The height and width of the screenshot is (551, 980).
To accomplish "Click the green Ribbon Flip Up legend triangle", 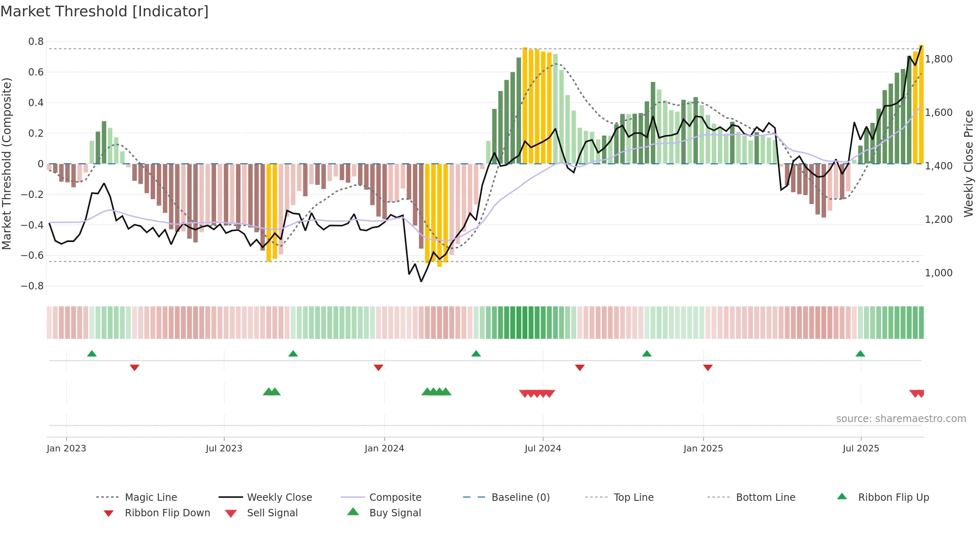I will 842,496.
